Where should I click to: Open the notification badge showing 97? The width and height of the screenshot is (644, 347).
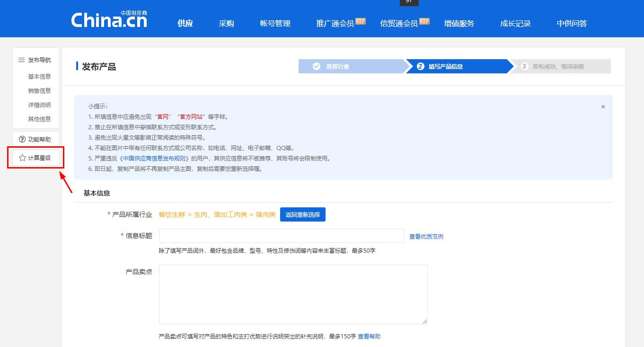pyautogui.click(x=408, y=3)
